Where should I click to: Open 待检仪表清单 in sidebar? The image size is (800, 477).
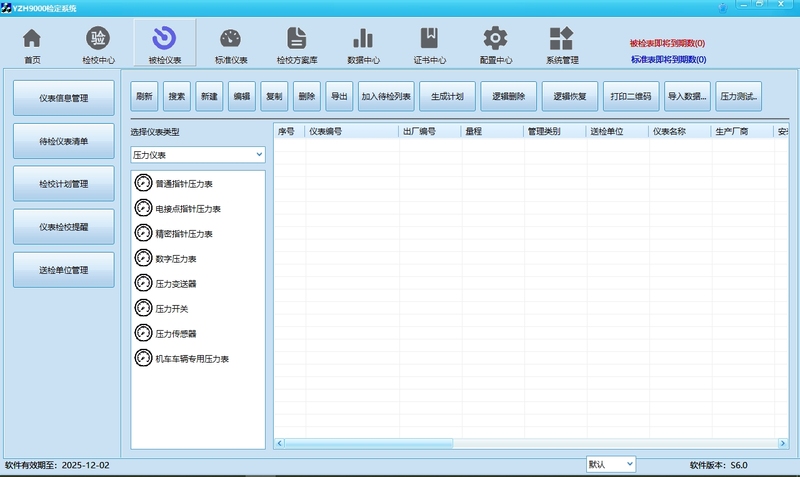click(64, 141)
